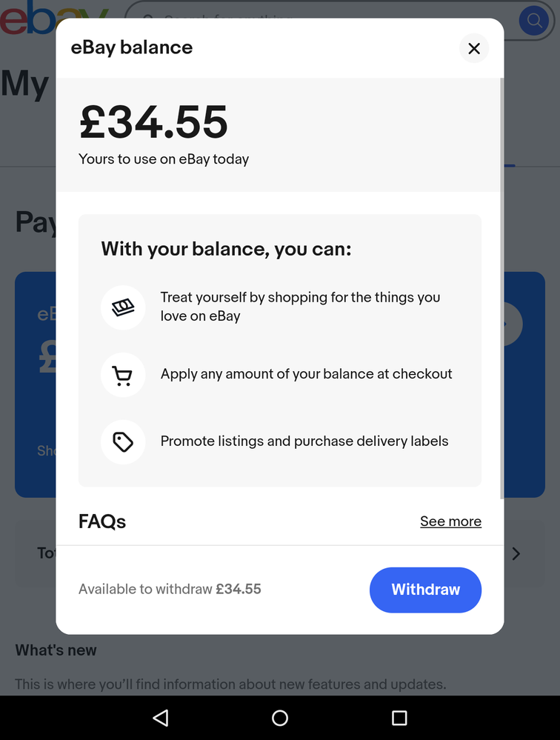The height and width of the screenshot is (740, 560).
Task: Tap the Android home circle button
Action: pyautogui.click(x=280, y=718)
